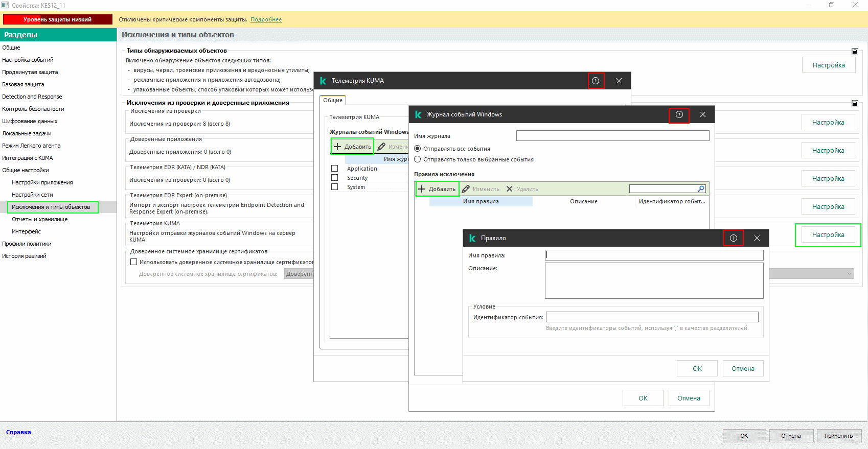The image size is (868, 449).
Task: Open Интеграция с KUMA section
Action: (28, 158)
